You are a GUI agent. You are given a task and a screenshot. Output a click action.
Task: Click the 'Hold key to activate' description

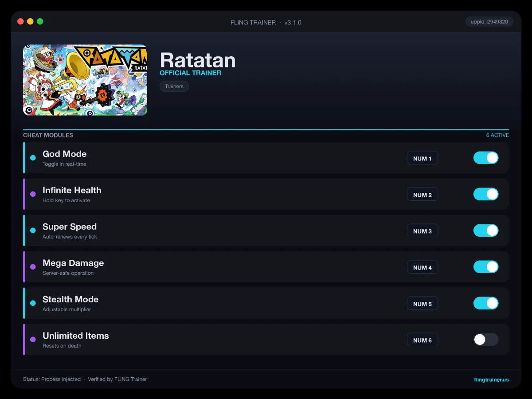coord(66,200)
